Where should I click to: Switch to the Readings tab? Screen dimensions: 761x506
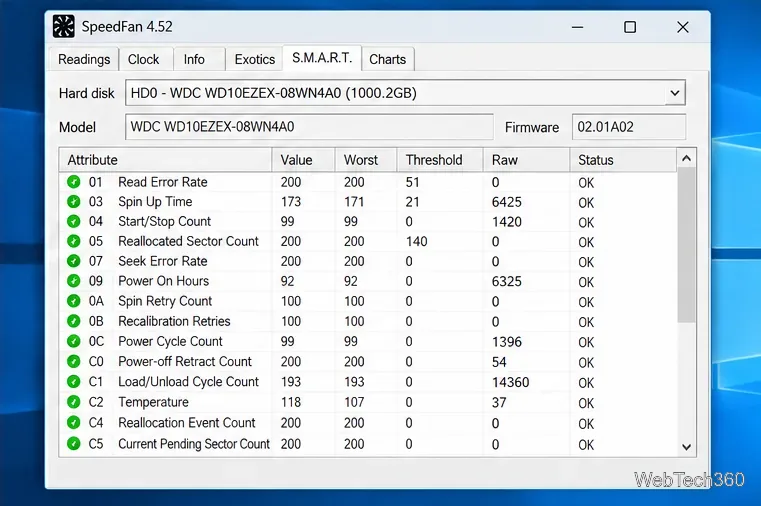point(84,59)
